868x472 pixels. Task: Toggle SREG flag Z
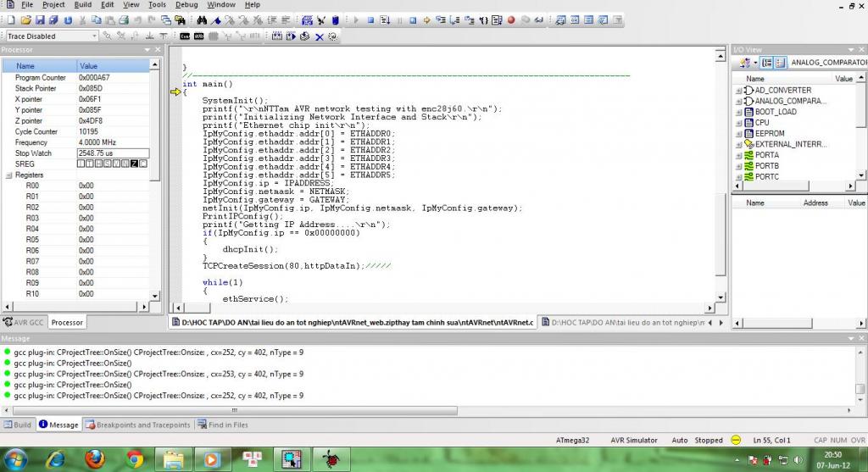(134, 164)
